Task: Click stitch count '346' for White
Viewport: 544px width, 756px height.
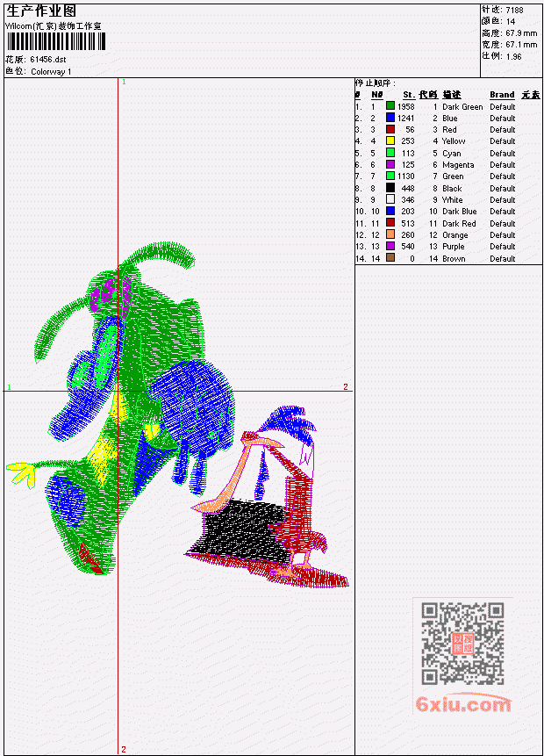Action: pos(408,200)
